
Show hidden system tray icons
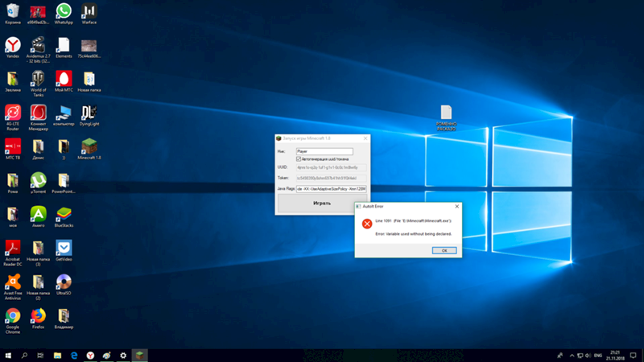(572, 356)
